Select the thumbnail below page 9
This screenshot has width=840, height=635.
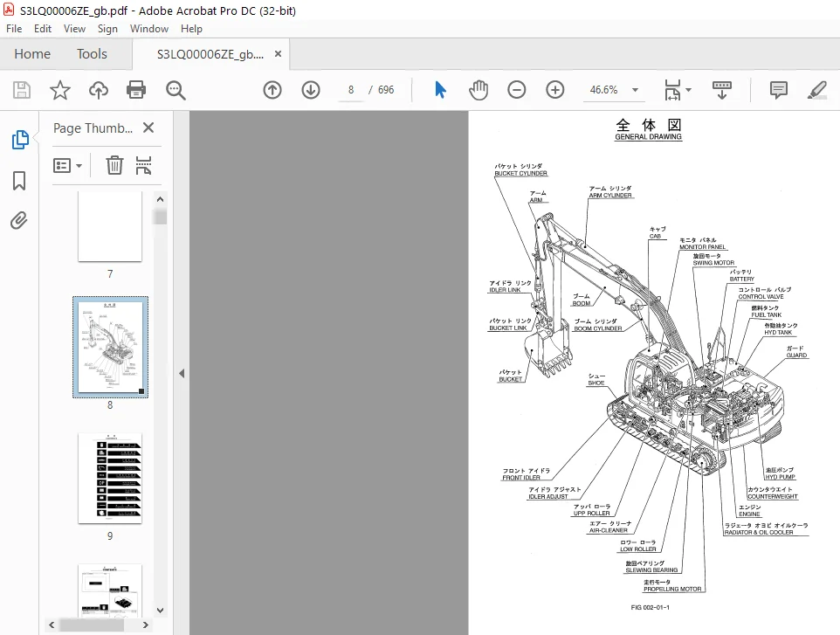tap(110, 590)
